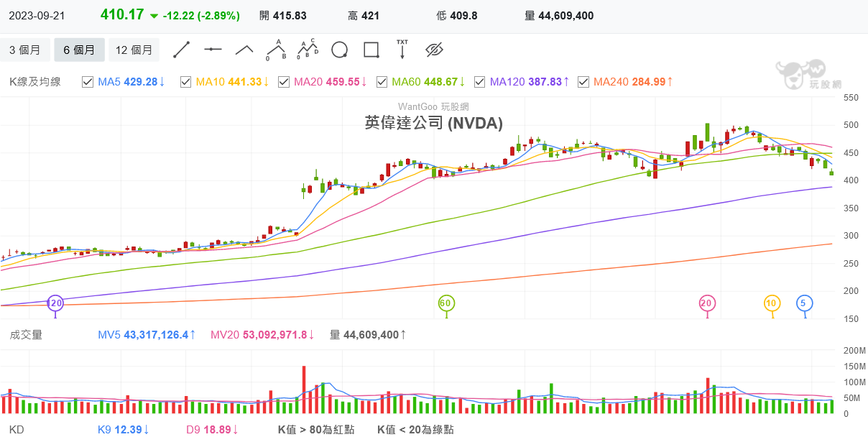Image resolution: width=868 pixels, height=437 pixels.
Task: Select the TXT text annotation tool
Action: (x=402, y=50)
